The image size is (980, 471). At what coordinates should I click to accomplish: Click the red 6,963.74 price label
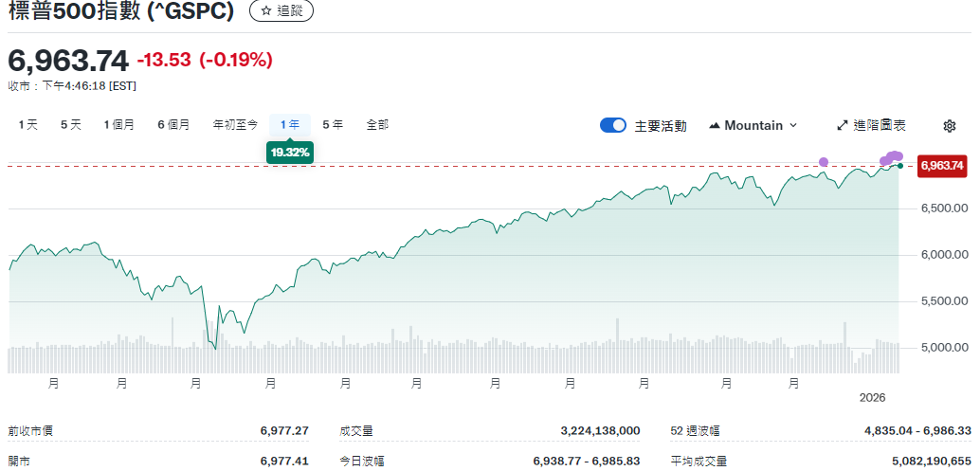pos(942,166)
